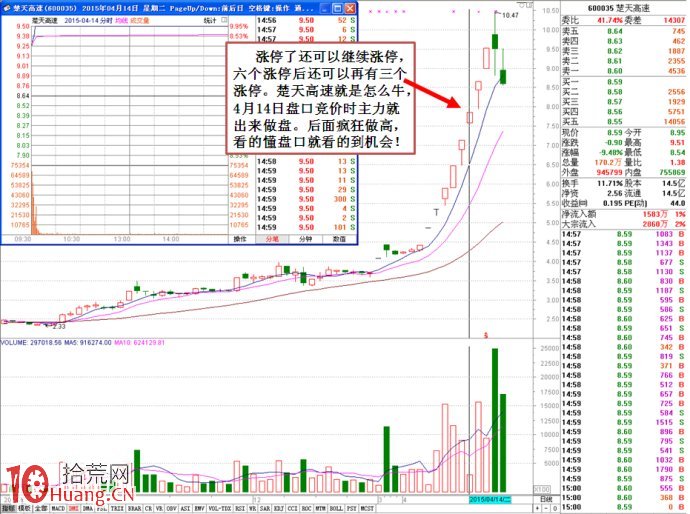Switch popup to 分钟 tab
This screenshot has width=690, height=514.
[305, 239]
